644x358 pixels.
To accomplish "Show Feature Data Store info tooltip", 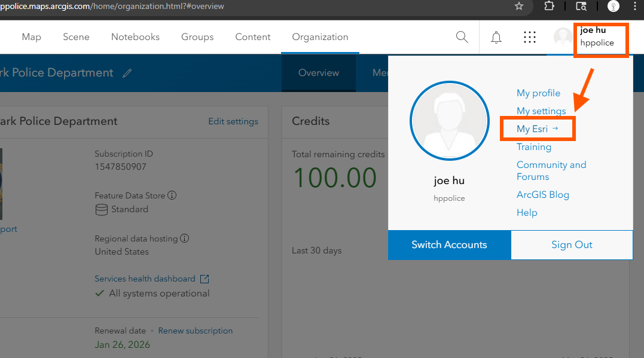I will [172, 195].
